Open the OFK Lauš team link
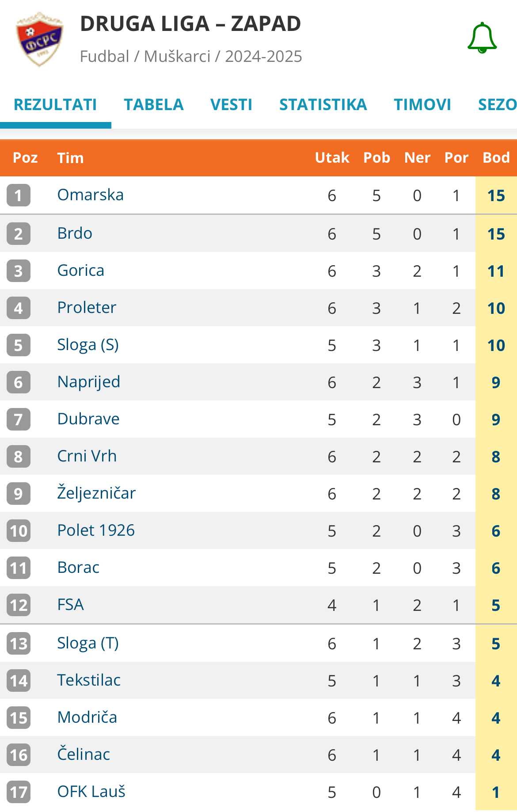The width and height of the screenshot is (517, 812). [91, 792]
